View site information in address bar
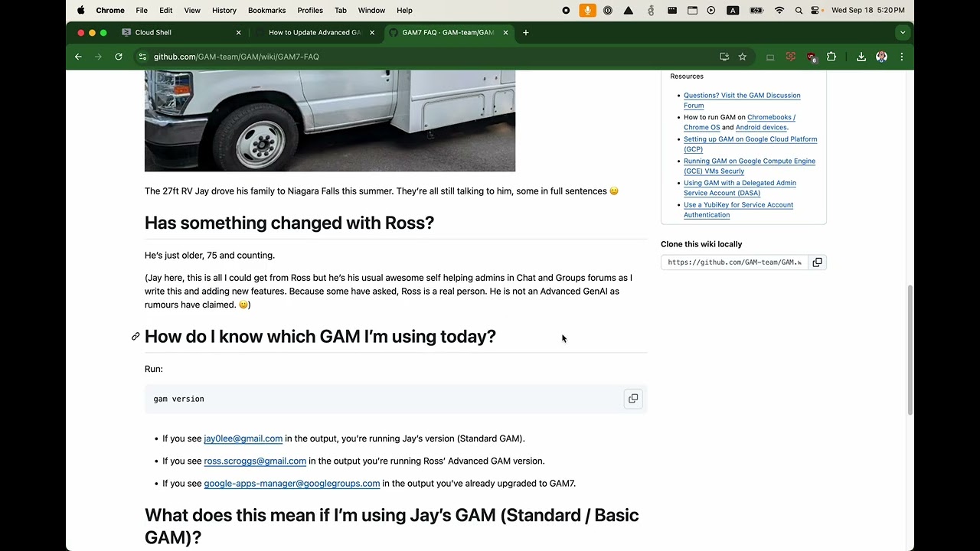 pos(142,57)
